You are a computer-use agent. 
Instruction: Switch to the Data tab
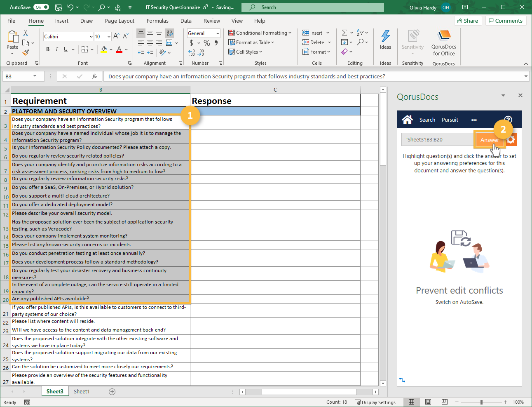pyautogui.click(x=186, y=21)
